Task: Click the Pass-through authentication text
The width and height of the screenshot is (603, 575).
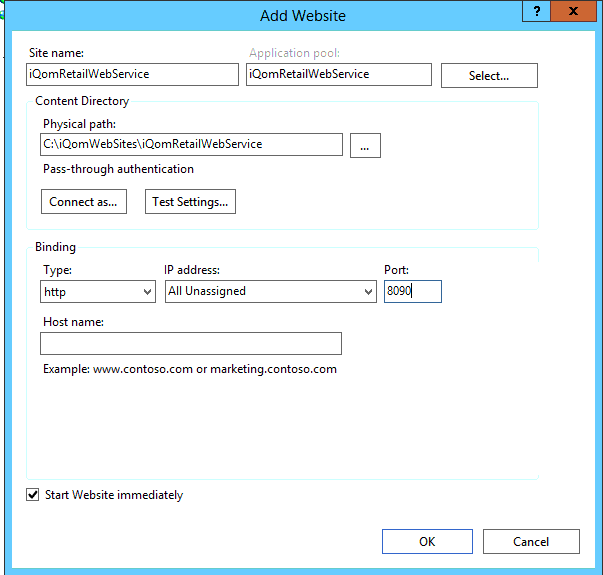Action: (118, 169)
